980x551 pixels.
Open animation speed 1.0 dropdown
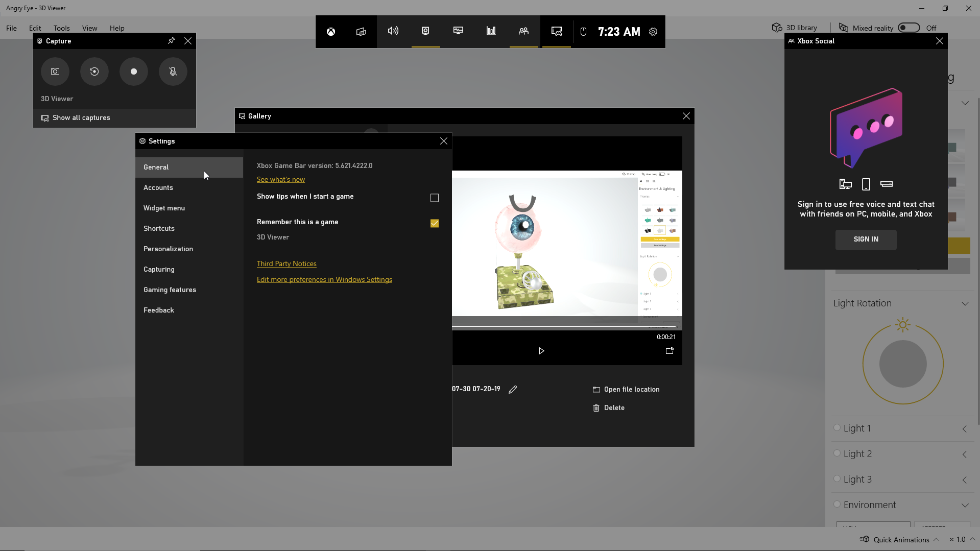[x=963, y=540]
